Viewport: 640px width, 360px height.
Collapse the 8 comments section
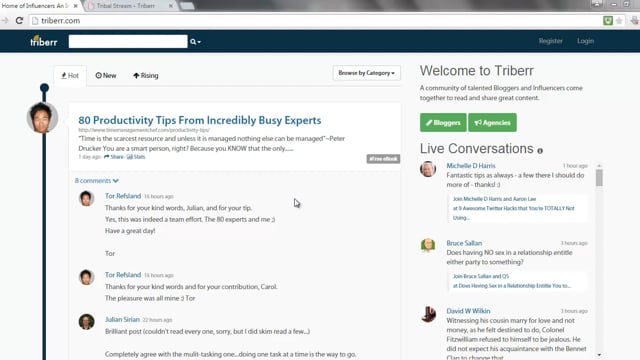(x=97, y=180)
